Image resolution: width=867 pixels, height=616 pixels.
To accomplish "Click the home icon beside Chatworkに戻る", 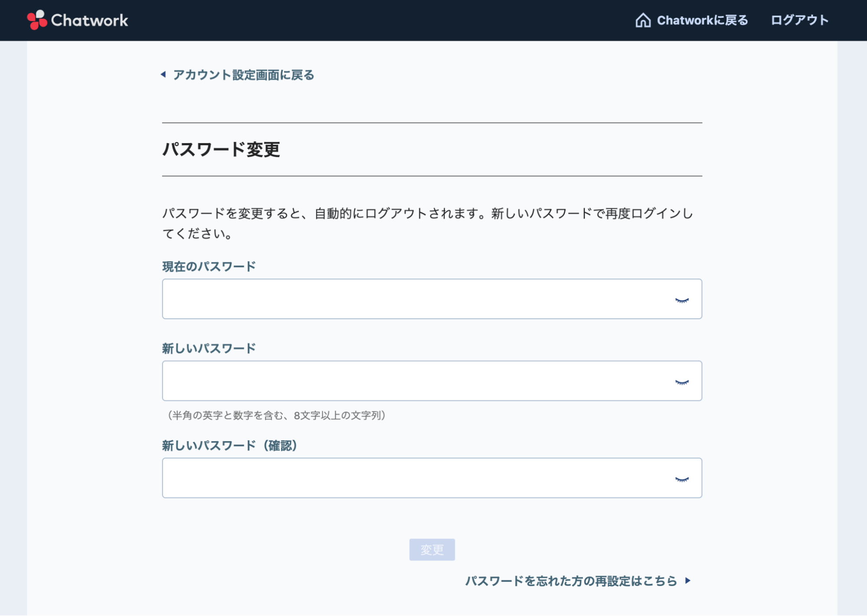I will [x=643, y=20].
